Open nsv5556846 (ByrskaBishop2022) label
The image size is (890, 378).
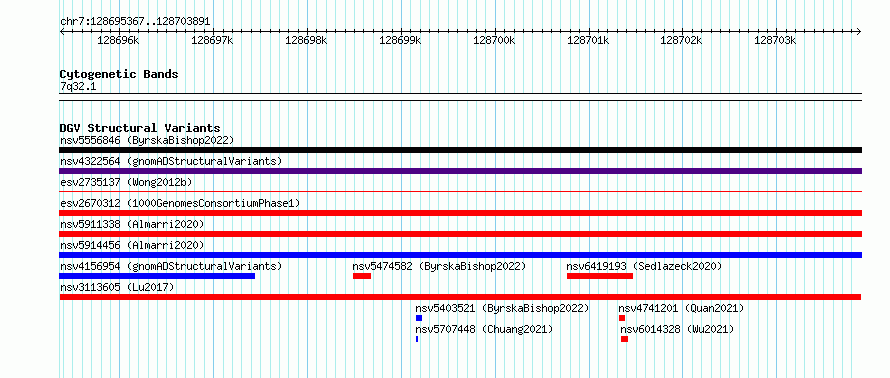point(147,140)
